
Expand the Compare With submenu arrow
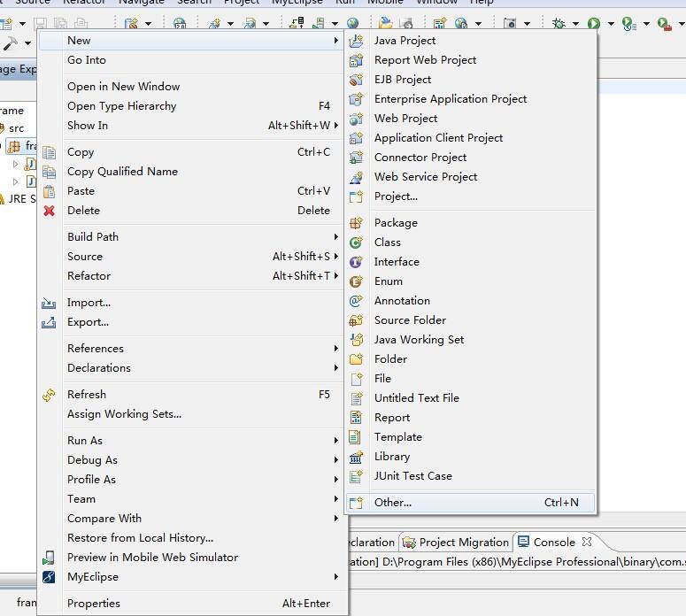click(x=336, y=519)
